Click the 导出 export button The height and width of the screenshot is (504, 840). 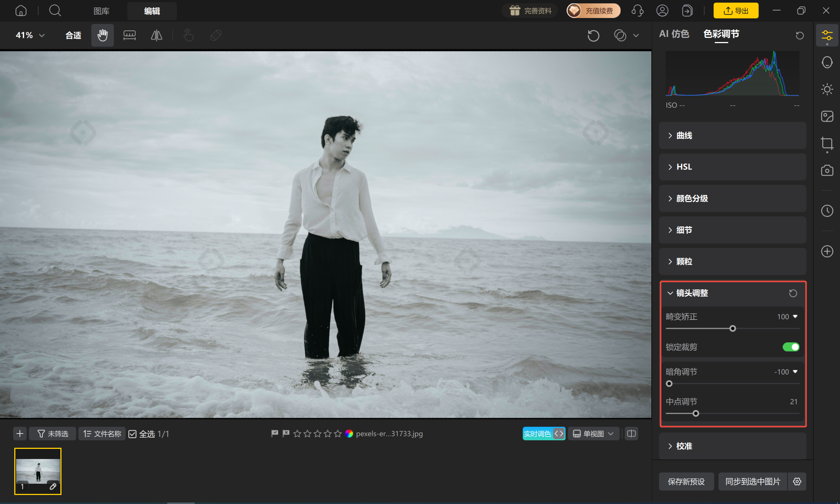(736, 10)
